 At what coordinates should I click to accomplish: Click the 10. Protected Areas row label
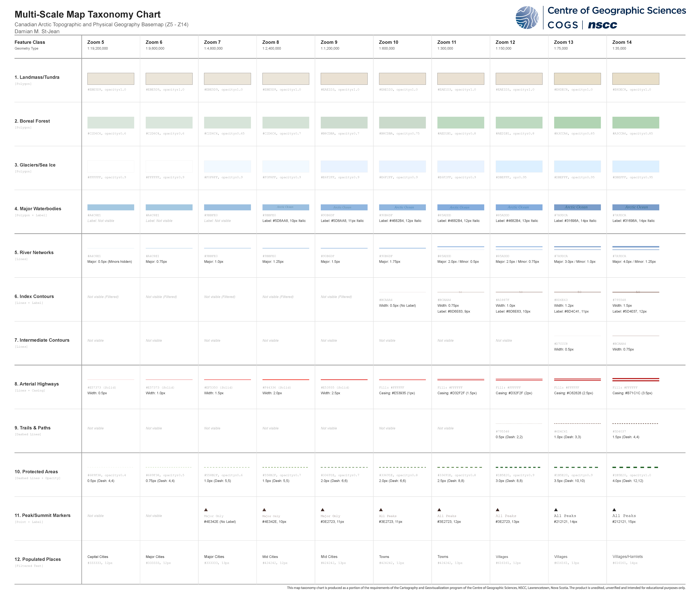(x=36, y=472)
